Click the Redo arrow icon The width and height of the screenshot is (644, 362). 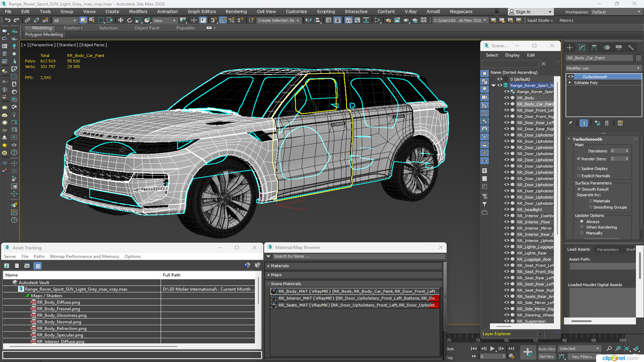[16, 20]
